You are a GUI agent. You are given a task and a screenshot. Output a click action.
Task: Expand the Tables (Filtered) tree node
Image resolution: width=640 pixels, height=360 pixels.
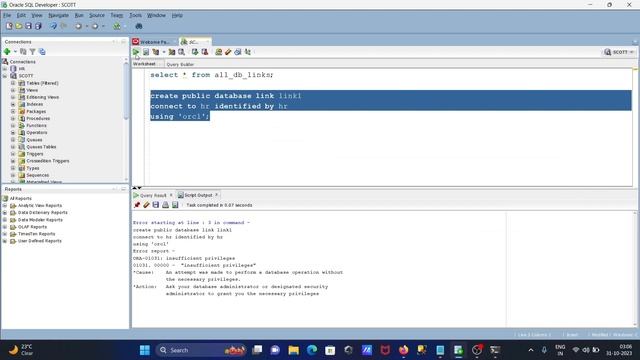[13, 83]
